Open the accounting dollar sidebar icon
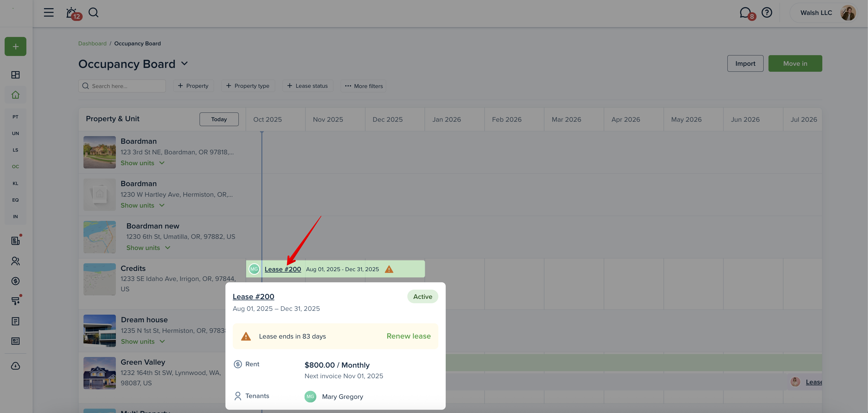868x413 pixels. tap(15, 281)
